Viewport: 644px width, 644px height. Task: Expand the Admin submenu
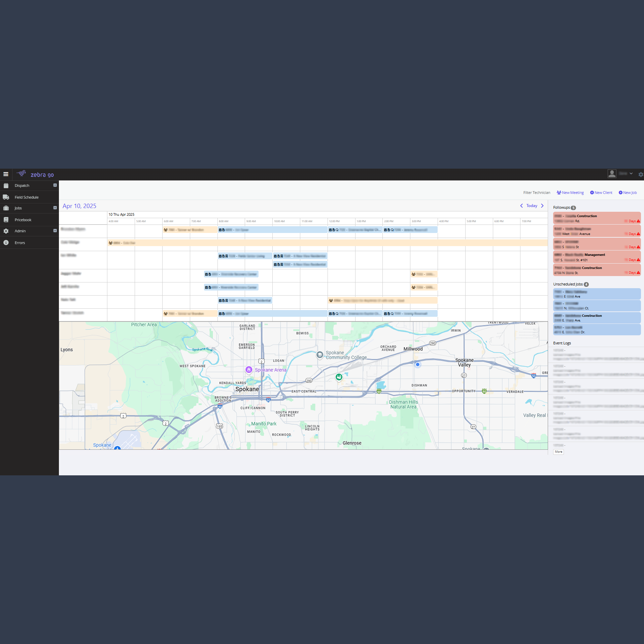[x=55, y=231]
